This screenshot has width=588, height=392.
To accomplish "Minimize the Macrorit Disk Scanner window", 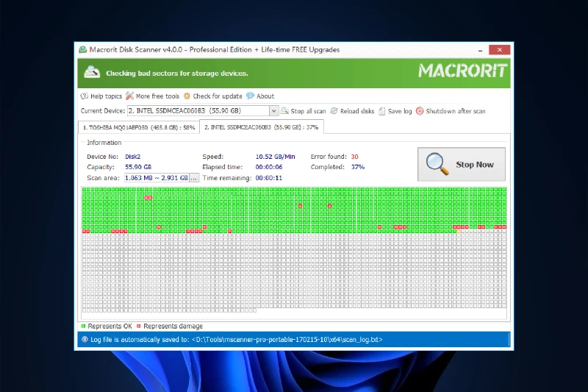I will tap(481, 50).
